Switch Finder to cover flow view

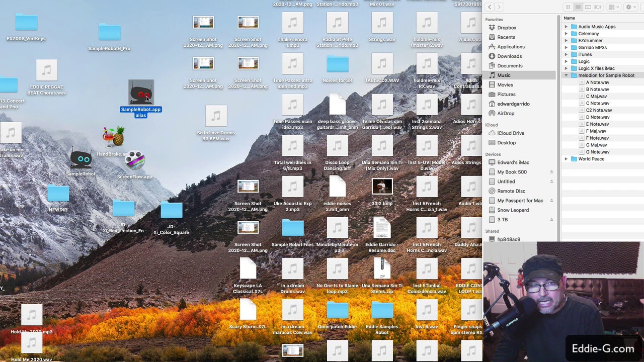tap(598, 7)
